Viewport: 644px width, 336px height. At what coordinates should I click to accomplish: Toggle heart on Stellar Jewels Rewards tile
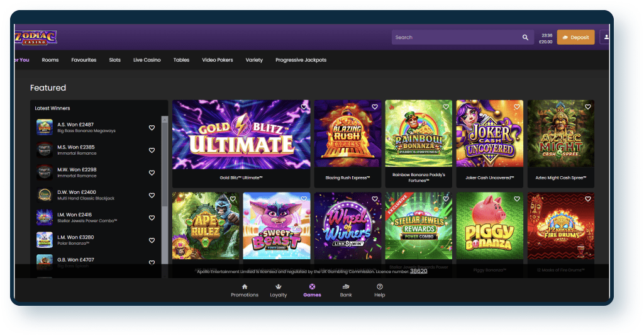click(x=446, y=199)
